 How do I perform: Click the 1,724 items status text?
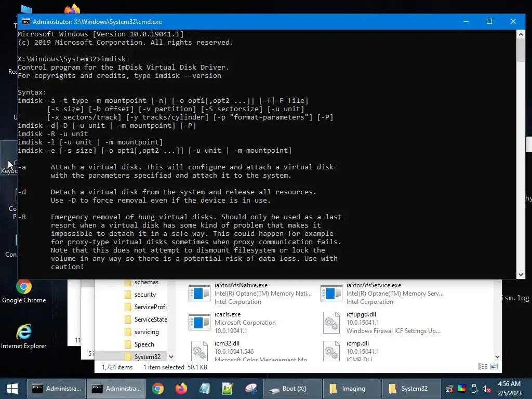coord(117,367)
